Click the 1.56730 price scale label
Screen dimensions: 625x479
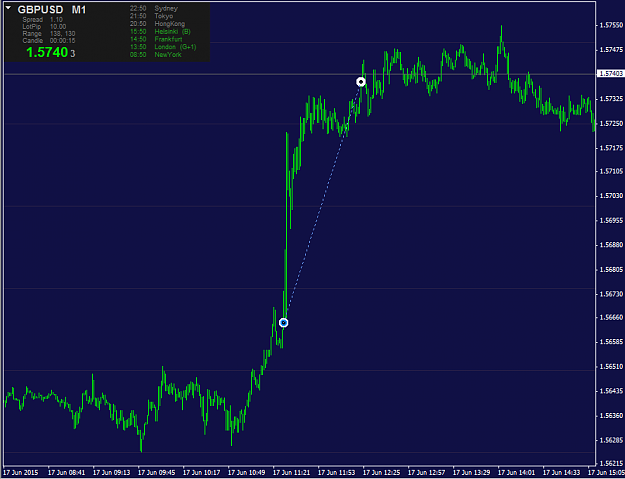[x=611, y=294]
